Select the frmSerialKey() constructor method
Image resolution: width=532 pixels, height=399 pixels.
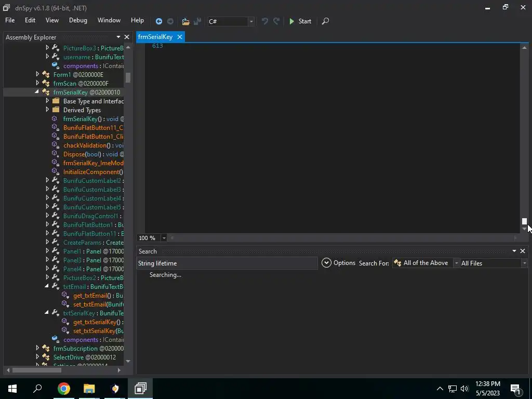coord(94,119)
